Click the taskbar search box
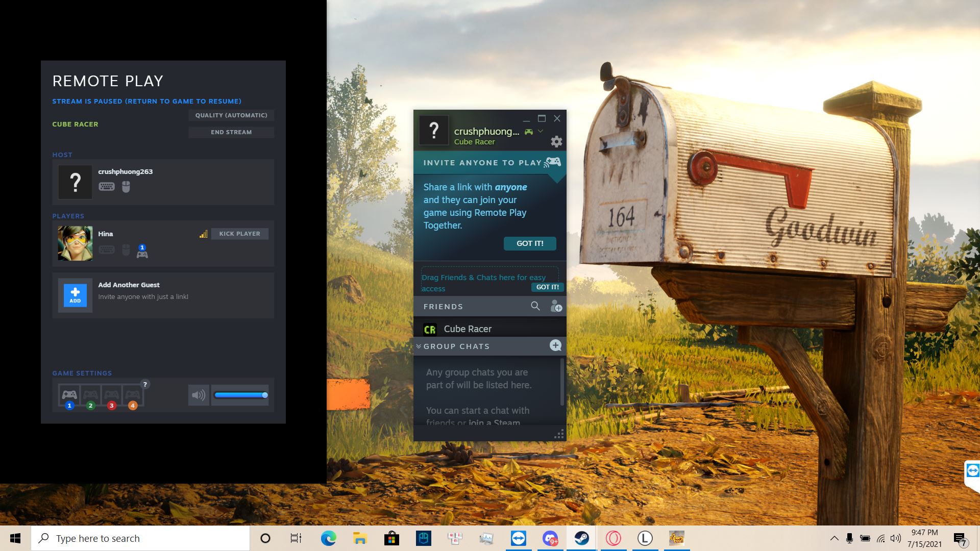The width and height of the screenshot is (980, 551). [x=140, y=538]
